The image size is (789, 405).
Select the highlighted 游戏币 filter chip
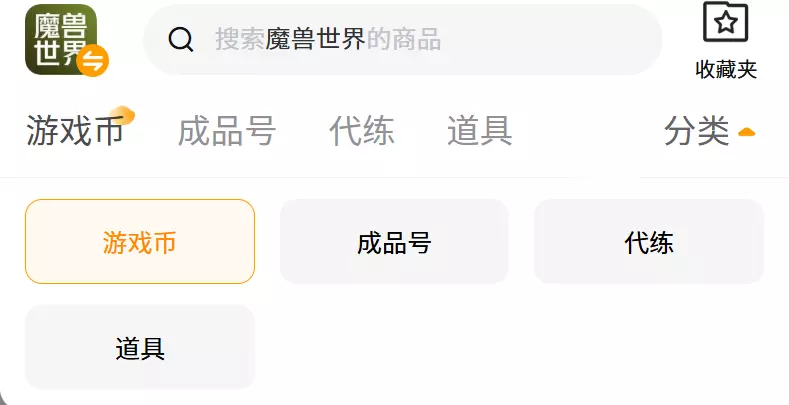[x=140, y=242]
